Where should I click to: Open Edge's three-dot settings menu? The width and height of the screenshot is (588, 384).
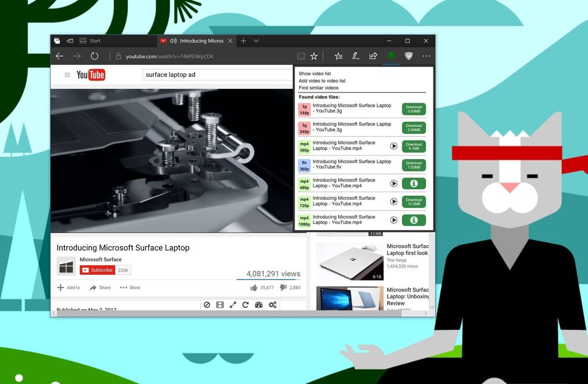(426, 56)
